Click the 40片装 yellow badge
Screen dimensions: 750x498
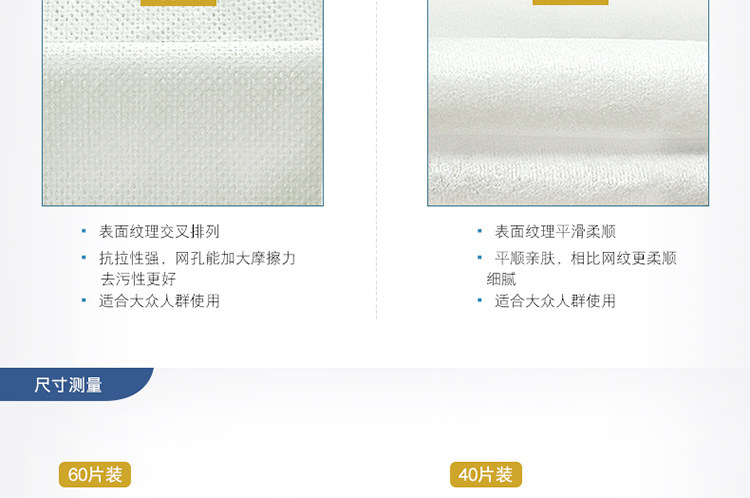point(485,475)
